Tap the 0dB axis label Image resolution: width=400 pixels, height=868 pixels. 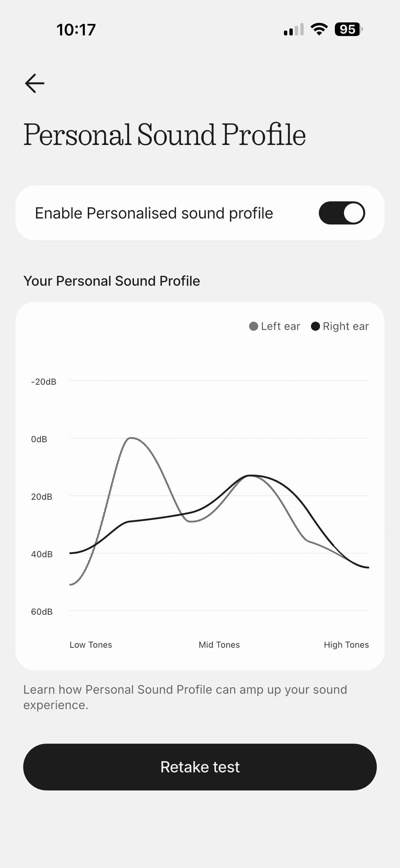click(x=39, y=439)
